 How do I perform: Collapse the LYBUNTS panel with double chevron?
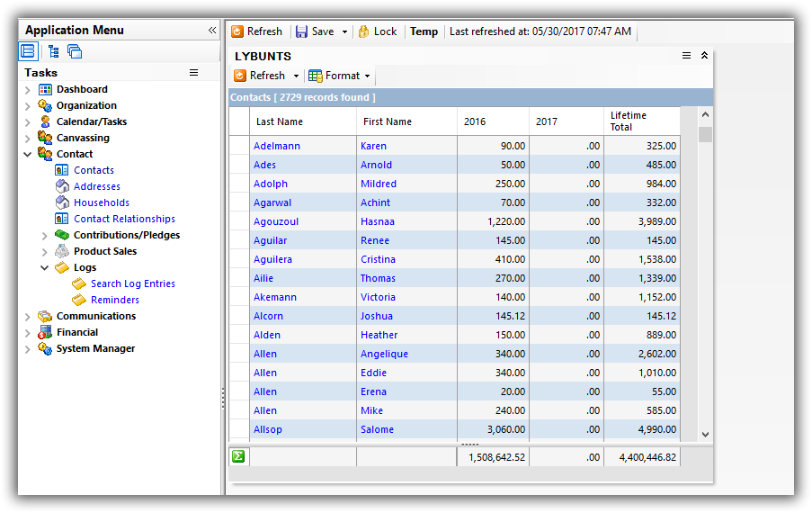(704, 56)
